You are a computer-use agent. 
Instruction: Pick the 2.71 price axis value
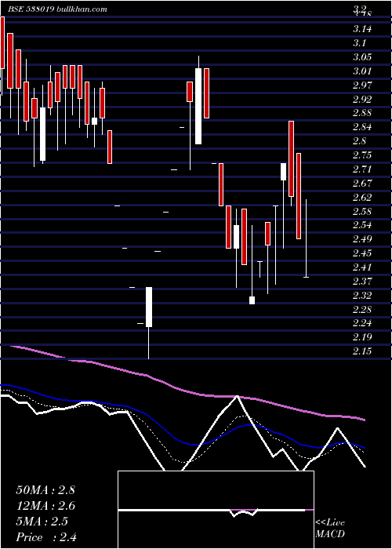pyautogui.click(x=362, y=169)
